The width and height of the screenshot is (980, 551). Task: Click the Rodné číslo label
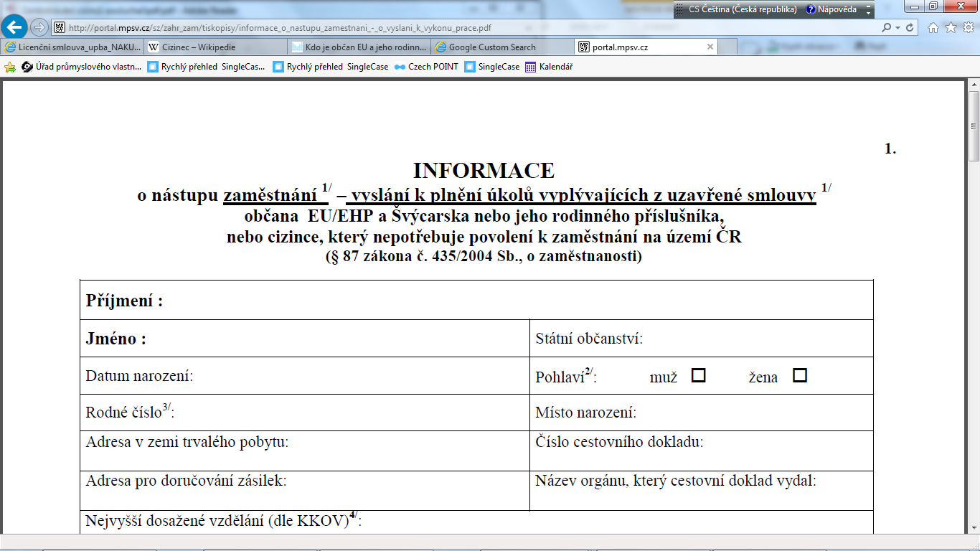[130, 413]
